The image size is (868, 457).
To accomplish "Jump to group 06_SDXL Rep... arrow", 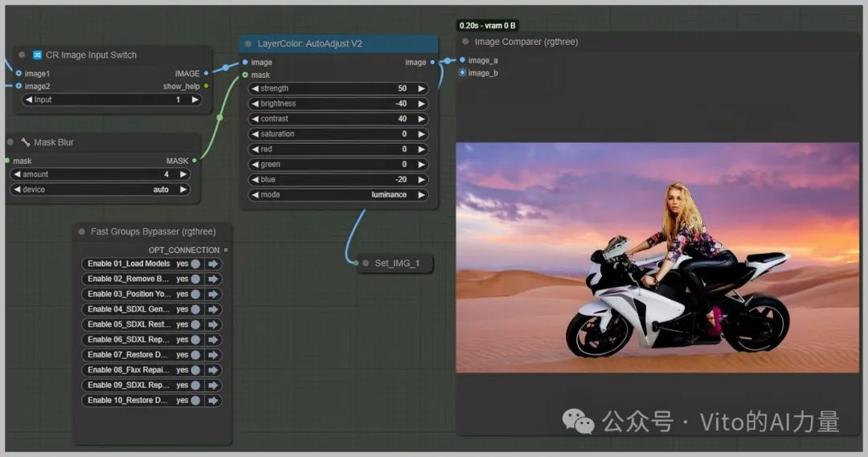I will pos(213,340).
